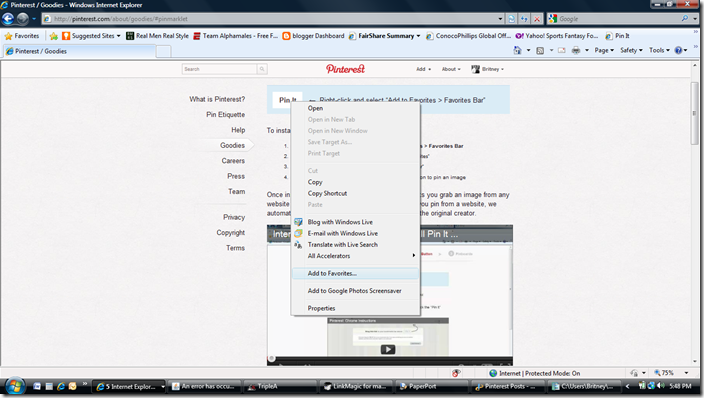Image resolution: width=704 pixels, height=398 pixels.
Task: Click the network tray icon
Action: point(651,386)
